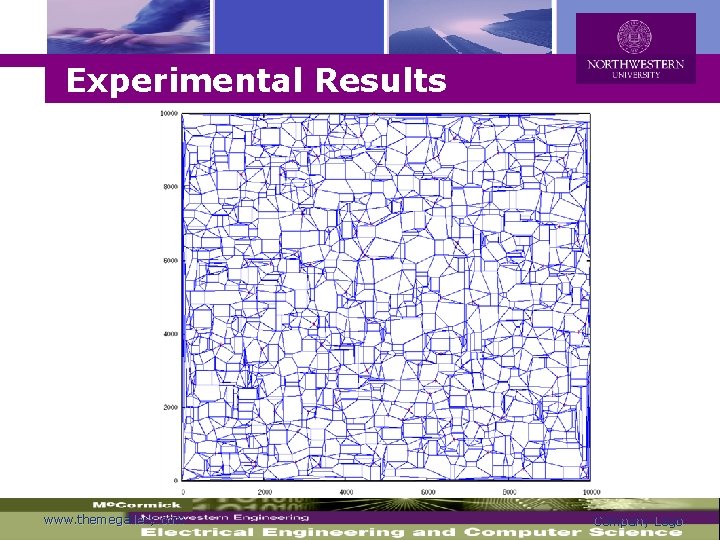Click the mountain landscape header image
Image resolution: width=720 pixels, height=540 pixels.
click(470, 27)
